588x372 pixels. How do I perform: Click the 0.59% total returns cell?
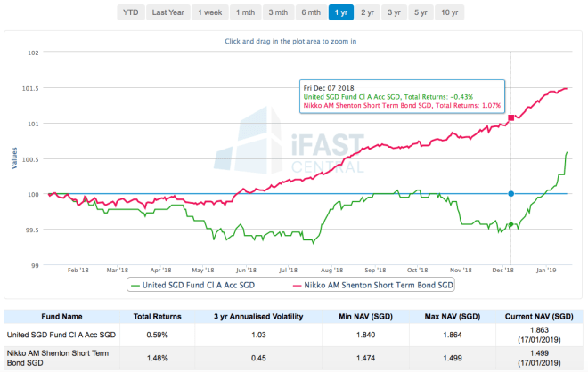[x=157, y=335]
